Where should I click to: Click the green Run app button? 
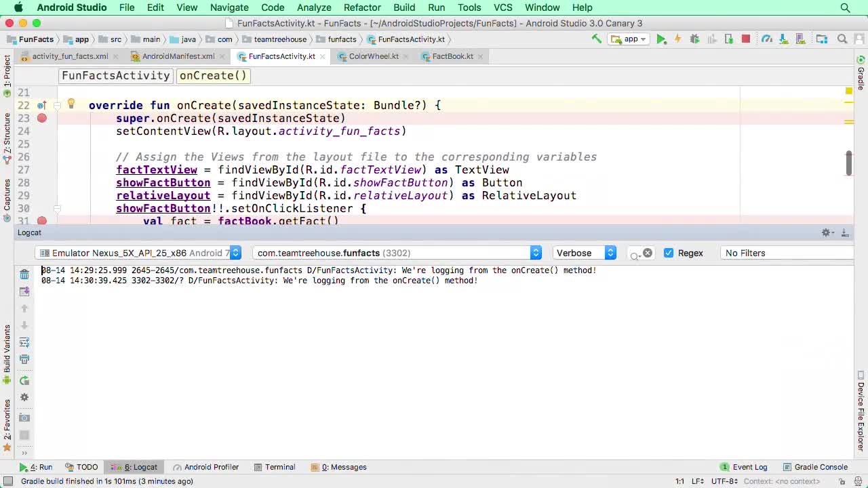click(661, 39)
